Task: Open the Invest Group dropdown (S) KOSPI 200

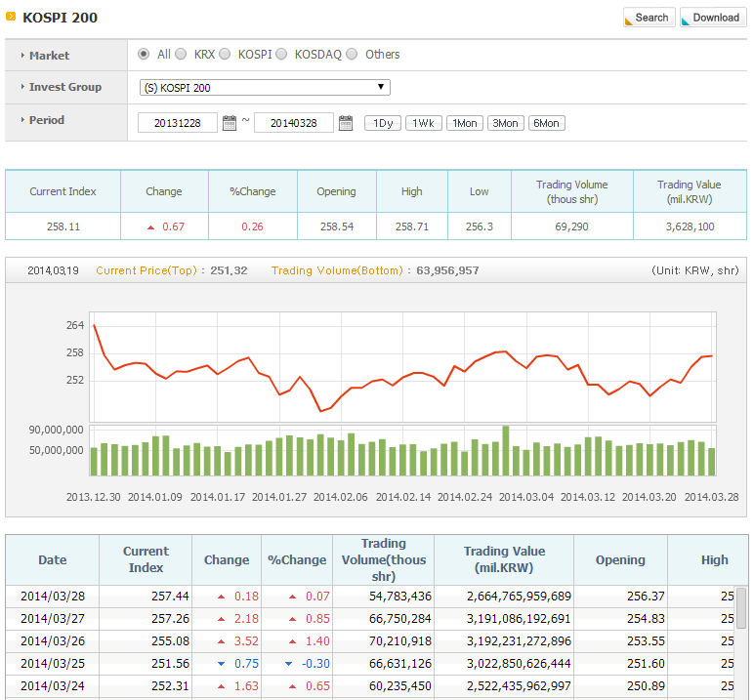Action: point(265,88)
